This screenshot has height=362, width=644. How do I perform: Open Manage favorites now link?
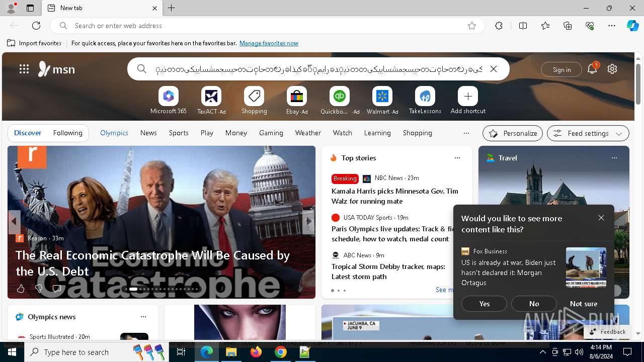click(269, 43)
